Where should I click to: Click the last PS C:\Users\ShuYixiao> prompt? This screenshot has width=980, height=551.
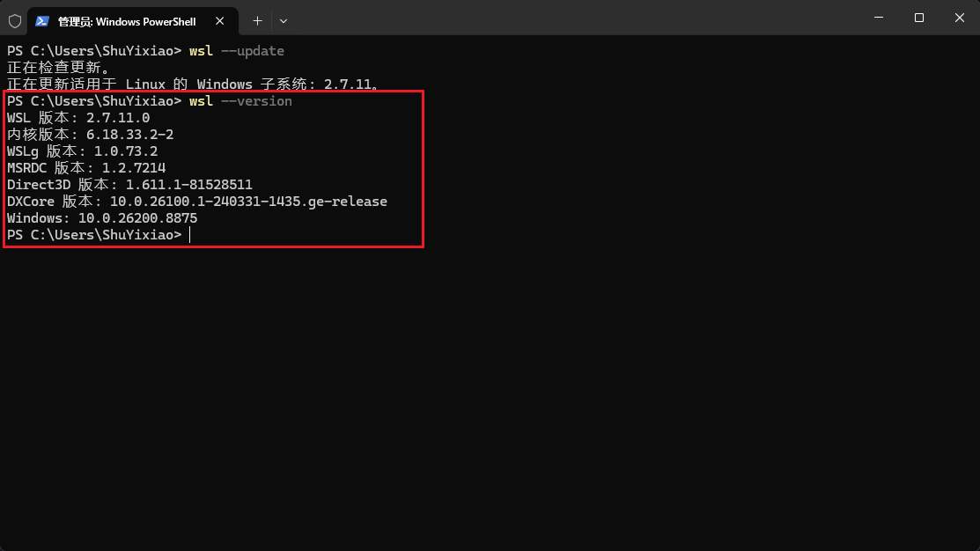(x=94, y=235)
